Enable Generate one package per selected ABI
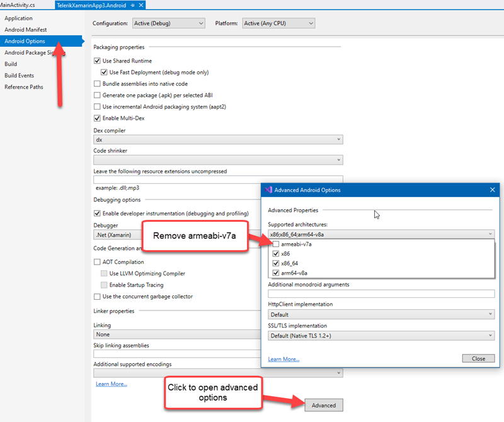Screen dimensions: 504x422 [x=97, y=95]
